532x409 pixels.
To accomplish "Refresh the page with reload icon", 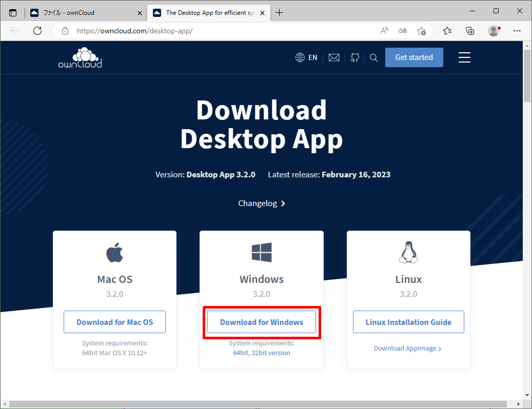I will [37, 31].
